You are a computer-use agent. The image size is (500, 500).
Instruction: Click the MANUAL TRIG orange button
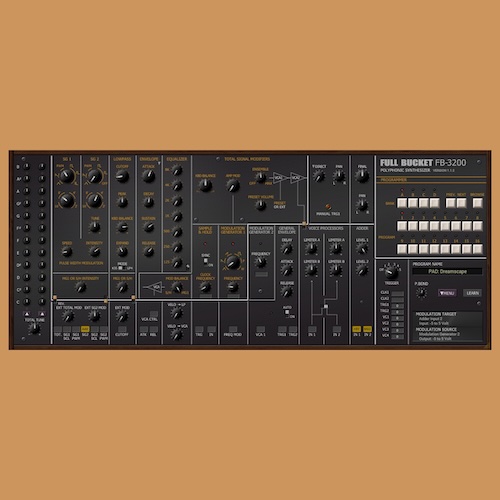[328, 207]
